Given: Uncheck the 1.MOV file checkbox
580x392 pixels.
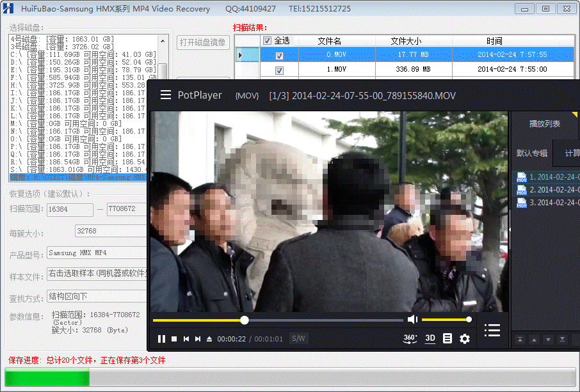Looking at the screenshot, I should 279,70.
